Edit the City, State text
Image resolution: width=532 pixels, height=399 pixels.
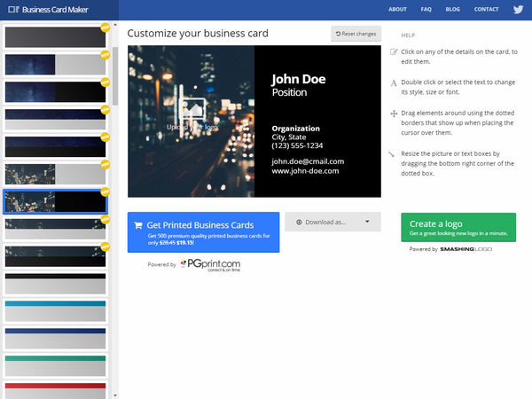[289, 137]
